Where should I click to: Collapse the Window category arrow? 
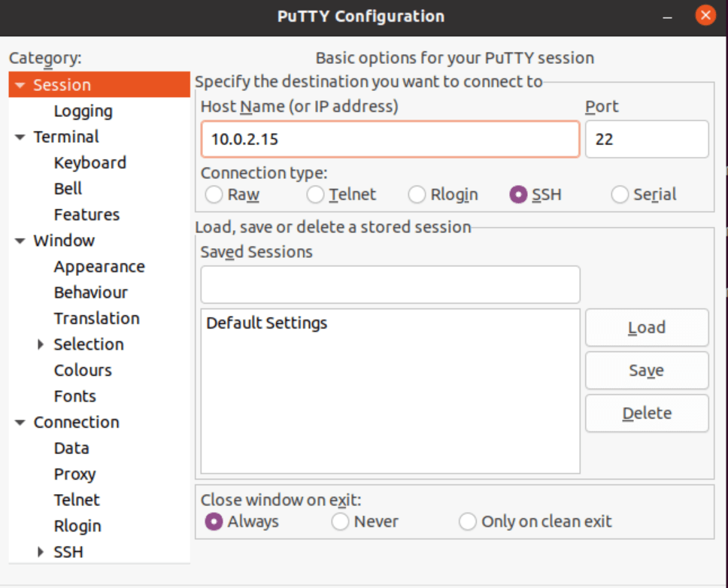click(20, 241)
